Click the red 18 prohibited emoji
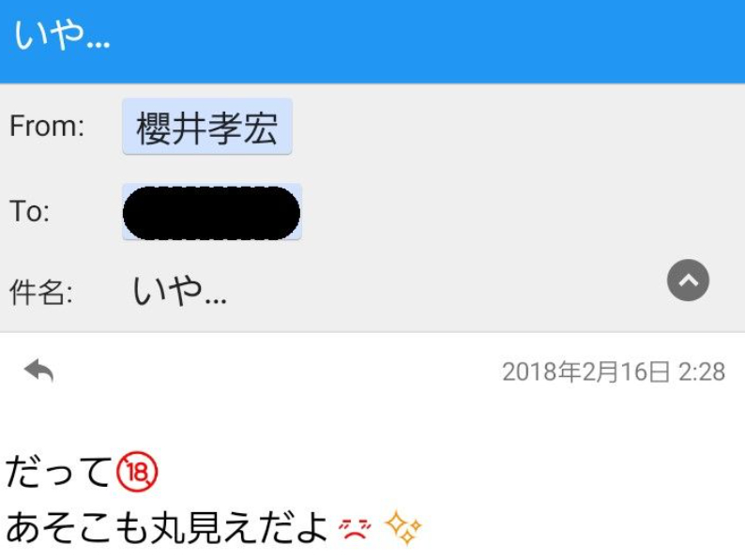The width and height of the screenshot is (745, 560). [x=137, y=472]
